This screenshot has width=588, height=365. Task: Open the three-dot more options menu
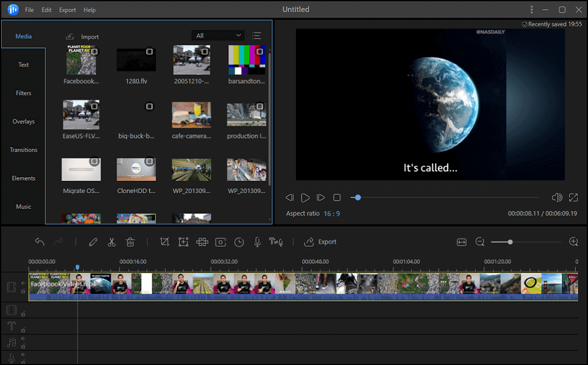point(532,9)
